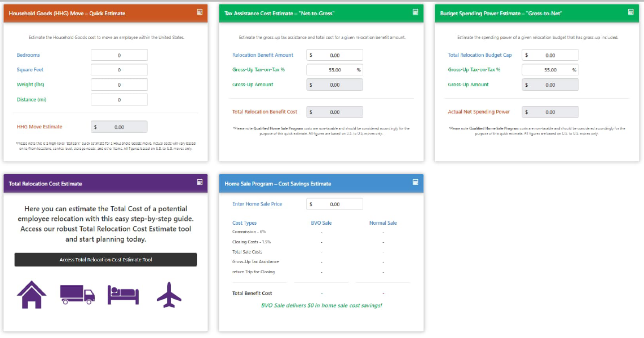Click the purple moving truck icon
This screenshot has width=644, height=338.
point(77,295)
